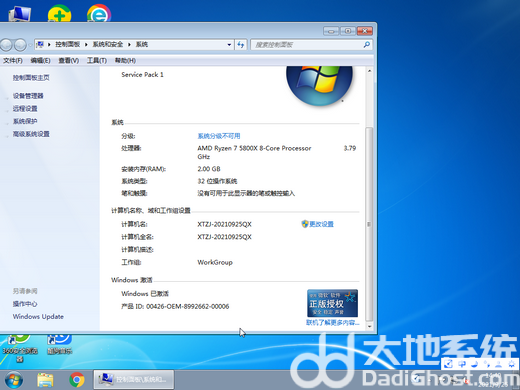
Task: Open the 工具(T) menu
Action: click(x=97, y=60)
